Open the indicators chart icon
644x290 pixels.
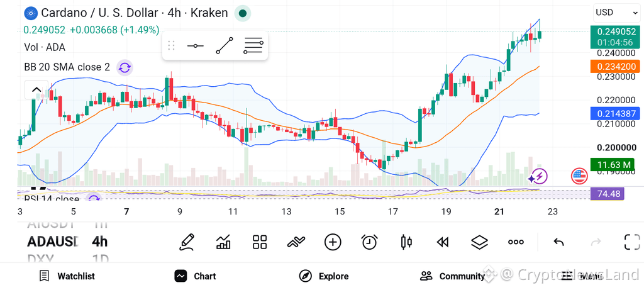pos(223,242)
